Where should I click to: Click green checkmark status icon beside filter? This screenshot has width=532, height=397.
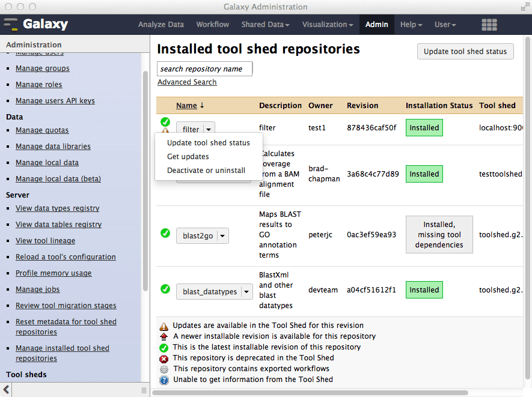[x=165, y=122]
